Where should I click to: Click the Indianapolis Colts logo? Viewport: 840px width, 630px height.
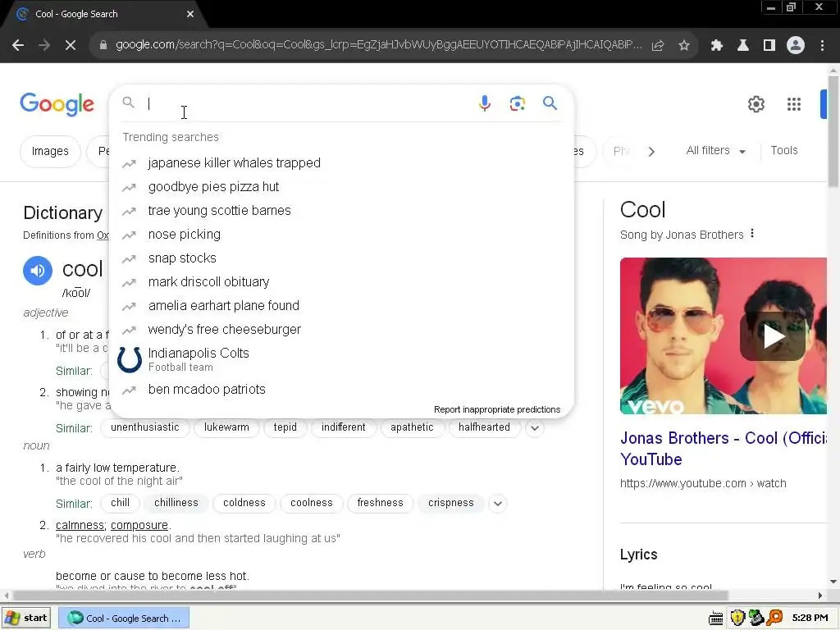click(130, 359)
